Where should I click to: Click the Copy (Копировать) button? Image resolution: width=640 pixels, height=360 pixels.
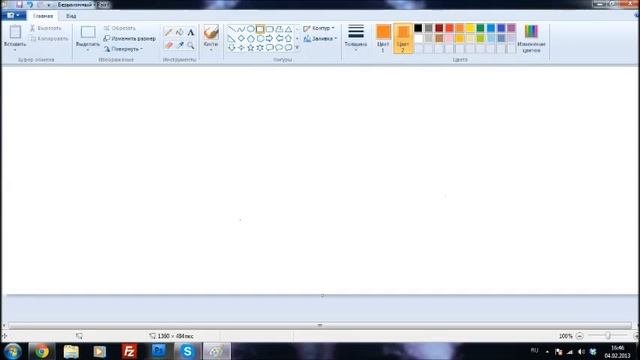[49, 38]
